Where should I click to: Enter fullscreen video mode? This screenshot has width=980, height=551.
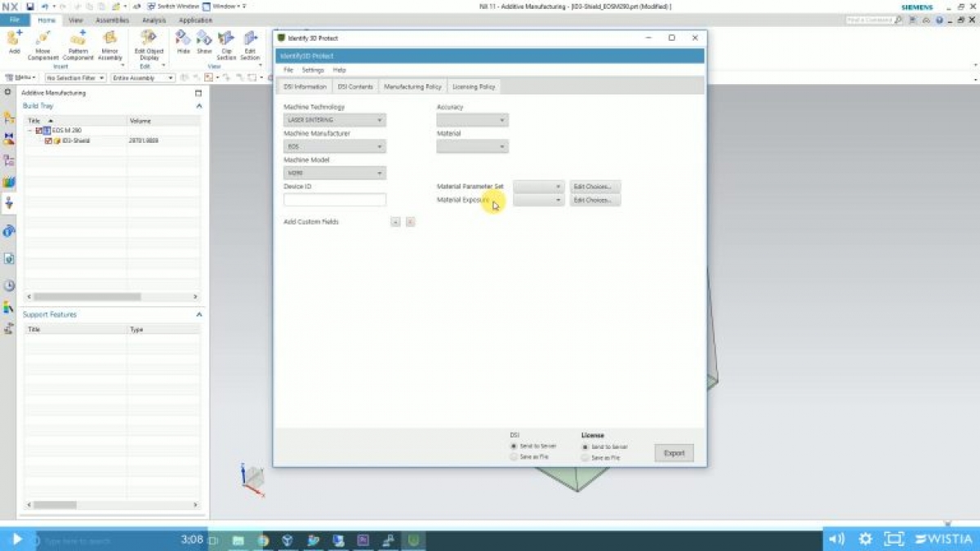click(x=894, y=539)
